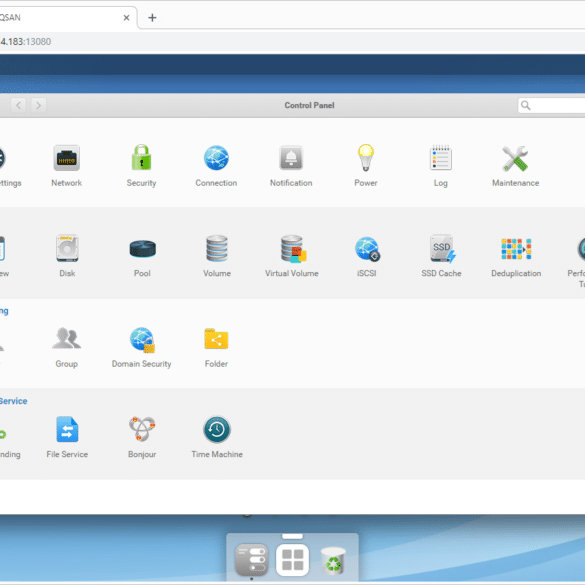This screenshot has width=585, height=585.
Task: Open the Pool icon
Action: click(x=143, y=249)
